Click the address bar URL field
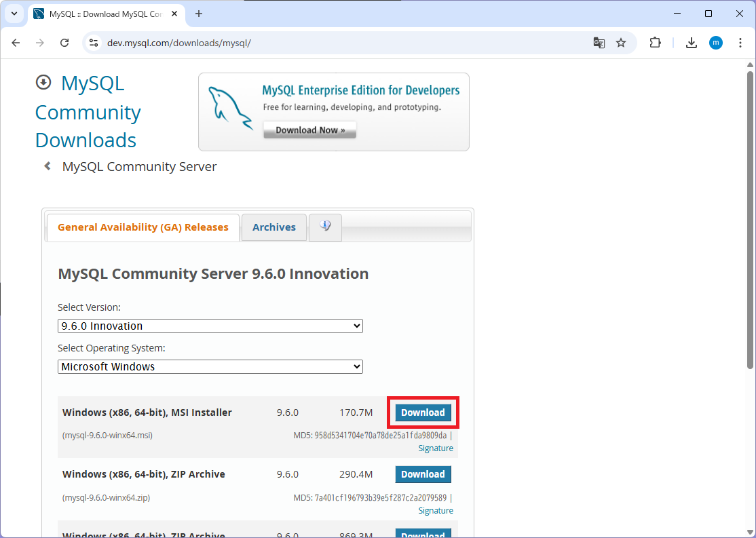The height and width of the screenshot is (538, 756). tap(339, 43)
